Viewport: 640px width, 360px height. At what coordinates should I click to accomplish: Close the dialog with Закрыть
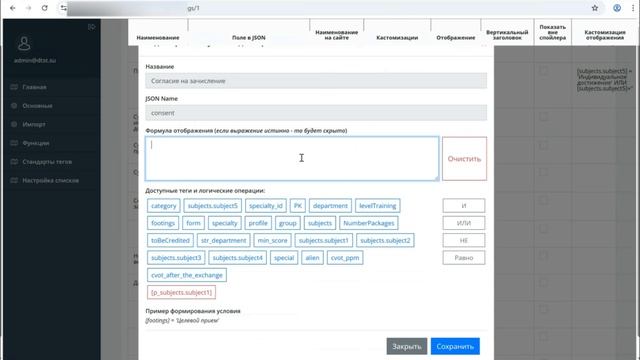[407, 347]
